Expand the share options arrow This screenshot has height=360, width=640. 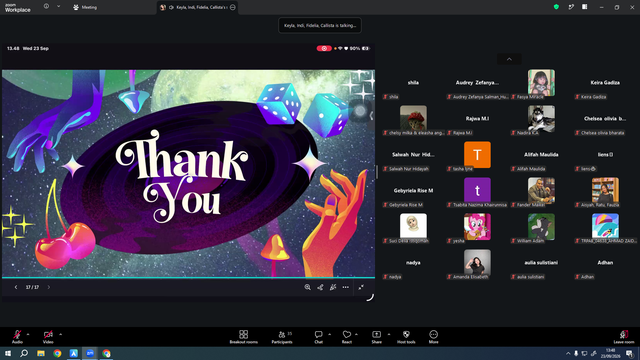click(x=389, y=334)
